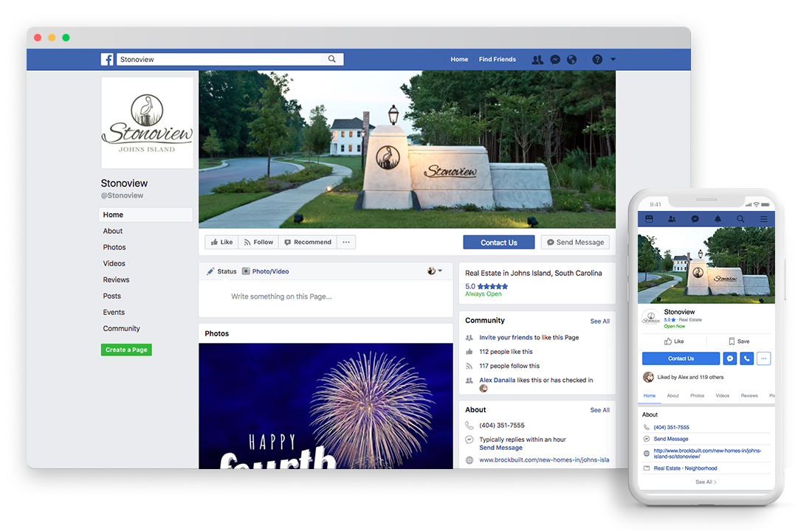Tap the phone notifications bell icon
This screenshot has height=531, width=812.
coord(718,219)
